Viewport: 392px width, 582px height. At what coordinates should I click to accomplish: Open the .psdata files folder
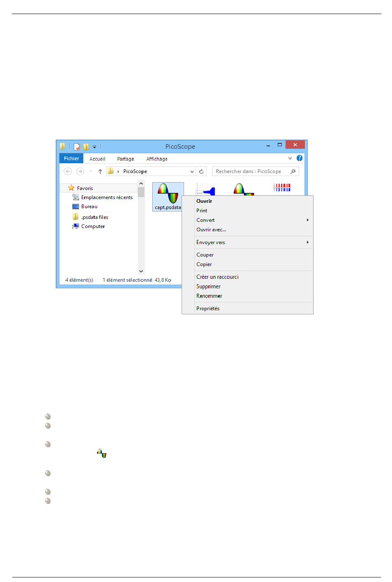click(x=94, y=217)
